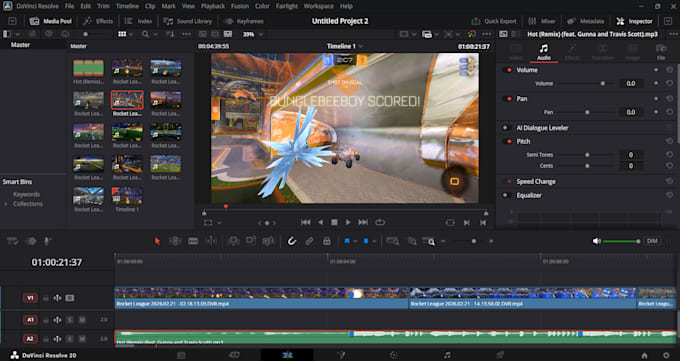Image resolution: width=680 pixels, height=361 pixels.
Task: Reset Equalizer with its reset icon
Action: point(670,195)
